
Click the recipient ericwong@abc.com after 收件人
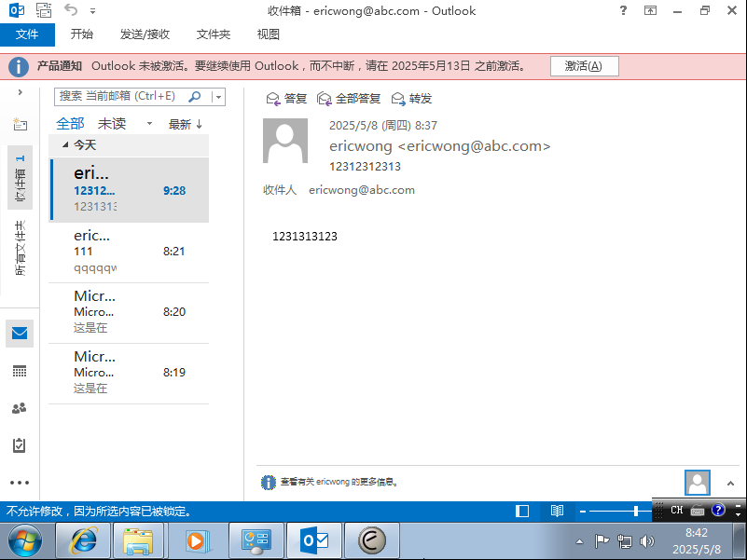[x=362, y=190]
